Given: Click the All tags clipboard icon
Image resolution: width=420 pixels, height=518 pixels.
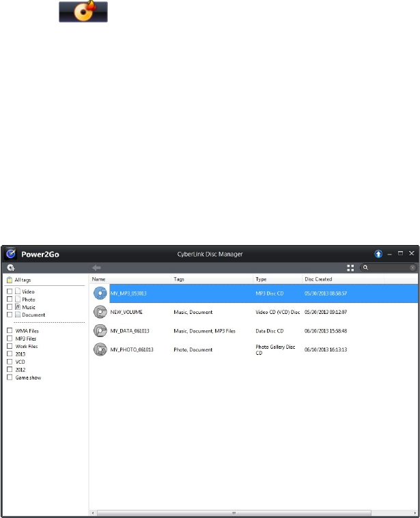Looking at the screenshot, I should (10, 280).
